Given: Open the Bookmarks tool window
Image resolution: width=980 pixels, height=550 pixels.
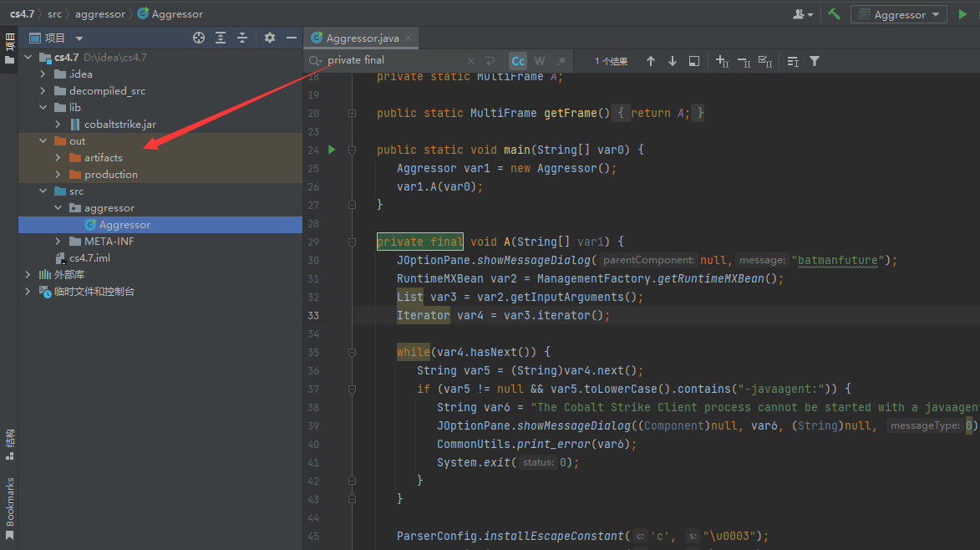Looking at the screenshot, I should click(x=9, y=508).
